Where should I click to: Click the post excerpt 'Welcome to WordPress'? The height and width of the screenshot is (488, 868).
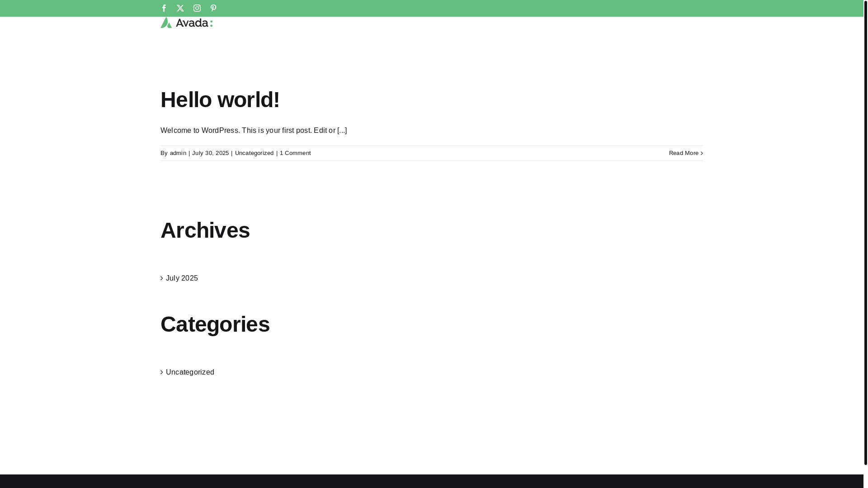click(x=254, y=131)
